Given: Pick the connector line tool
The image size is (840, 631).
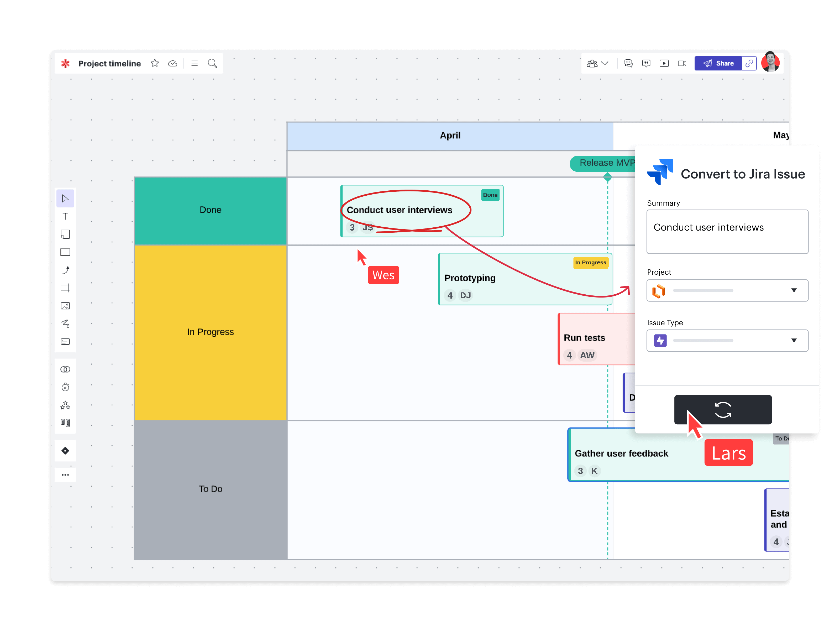Looking at the screenshot, I should 65,270.
